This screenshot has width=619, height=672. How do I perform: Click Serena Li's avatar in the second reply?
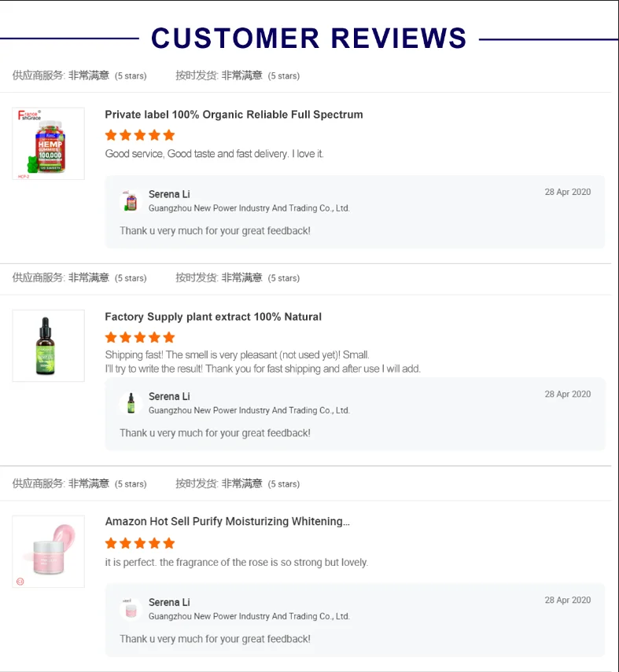click(x=130, y=403)
